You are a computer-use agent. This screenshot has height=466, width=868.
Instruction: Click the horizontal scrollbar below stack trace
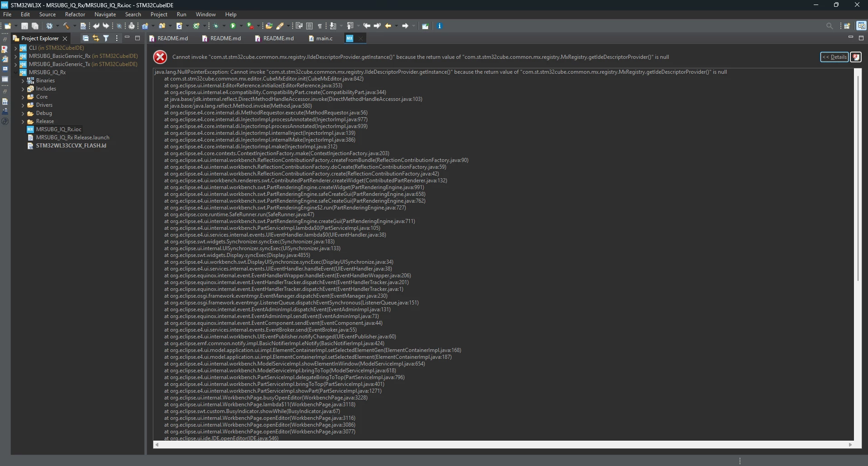point(503,445)
